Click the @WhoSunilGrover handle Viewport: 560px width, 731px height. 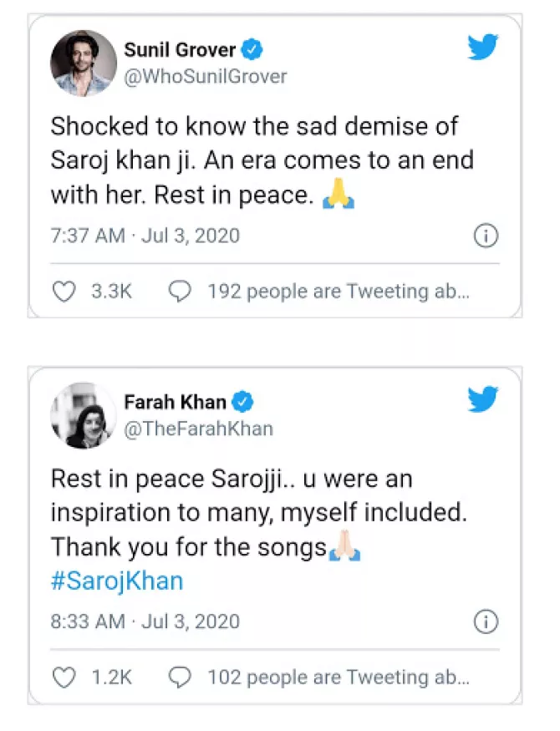tap(206, 77)
